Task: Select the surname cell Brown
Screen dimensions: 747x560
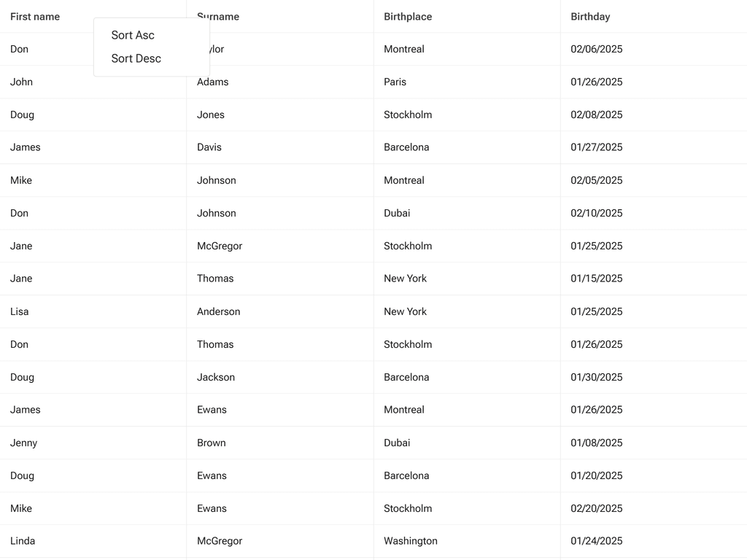Action: (x=212, y=443)
